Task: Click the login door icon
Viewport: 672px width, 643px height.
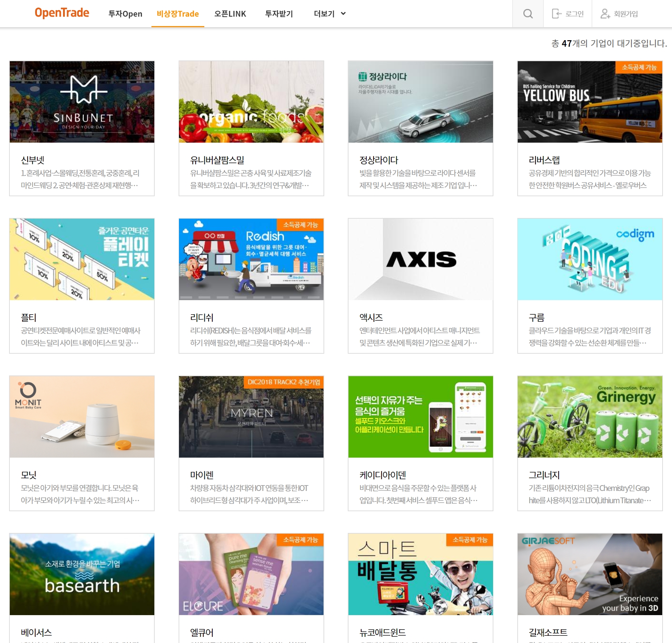Action: point(556,14)
